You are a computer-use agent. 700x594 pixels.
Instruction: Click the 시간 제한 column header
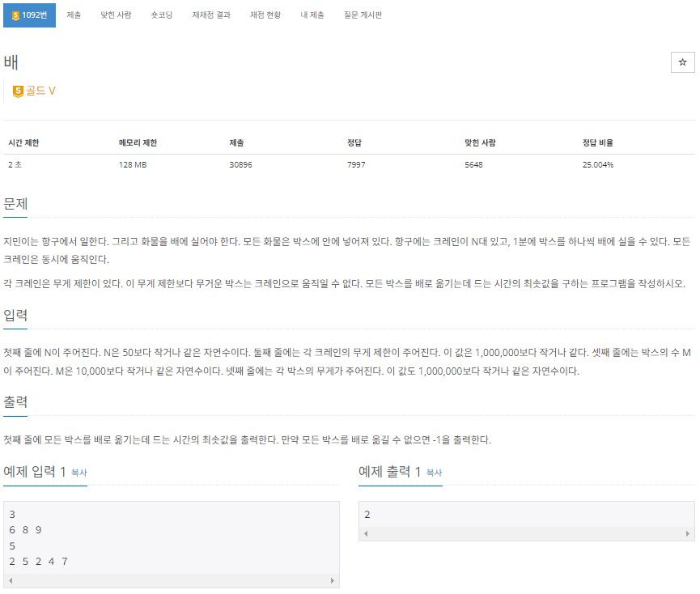tap(23, 142)
